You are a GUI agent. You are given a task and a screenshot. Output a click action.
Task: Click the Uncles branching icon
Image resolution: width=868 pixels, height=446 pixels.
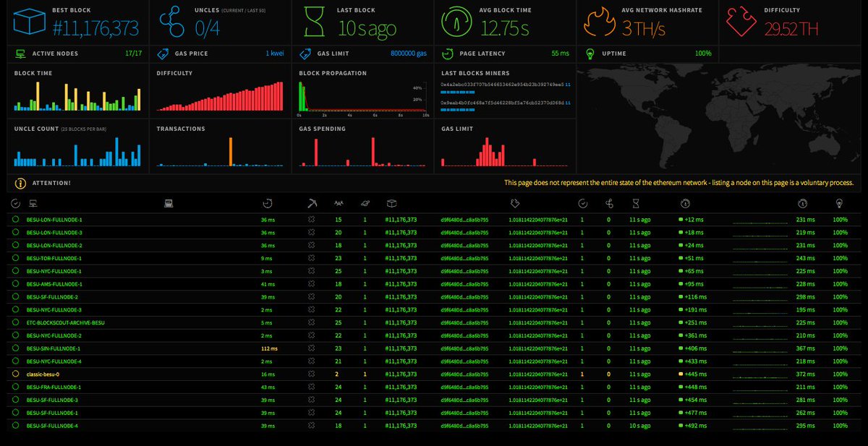172,22
